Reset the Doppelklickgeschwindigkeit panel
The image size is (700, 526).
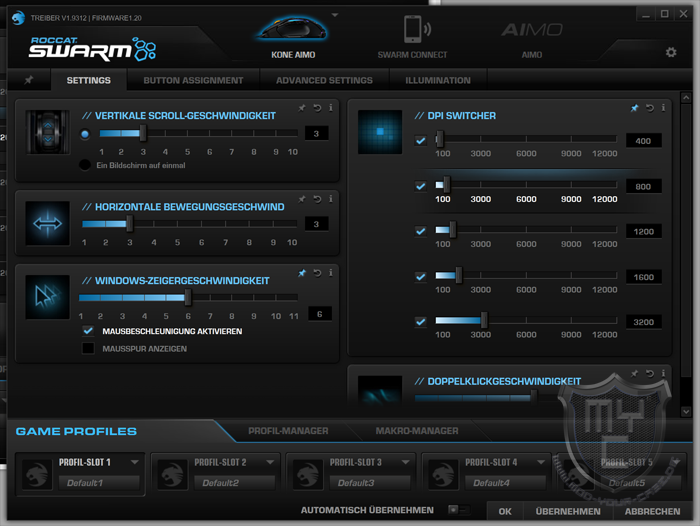coord(650,373)
